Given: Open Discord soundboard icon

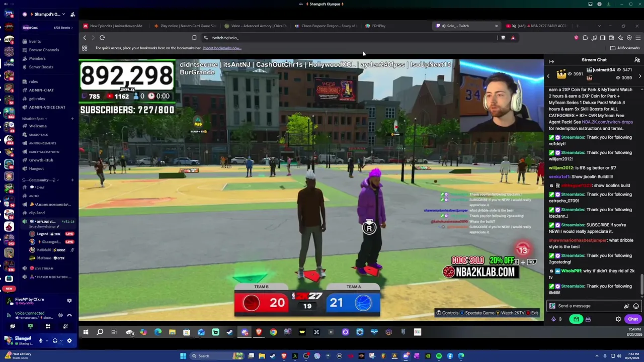Looking at the screenshot, I should click(65, 326).
